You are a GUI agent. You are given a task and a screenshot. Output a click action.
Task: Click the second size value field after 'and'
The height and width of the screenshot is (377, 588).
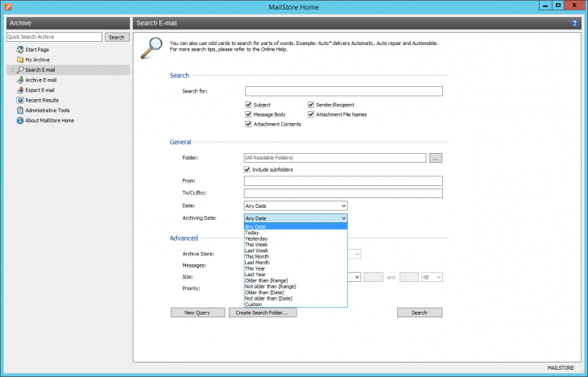409,277
